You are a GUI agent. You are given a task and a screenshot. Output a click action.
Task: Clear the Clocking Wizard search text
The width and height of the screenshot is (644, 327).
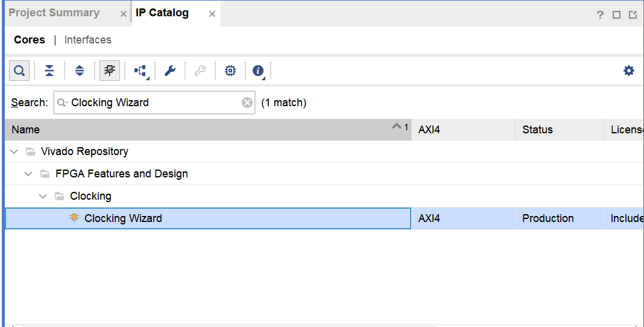[x=247, y=103]
